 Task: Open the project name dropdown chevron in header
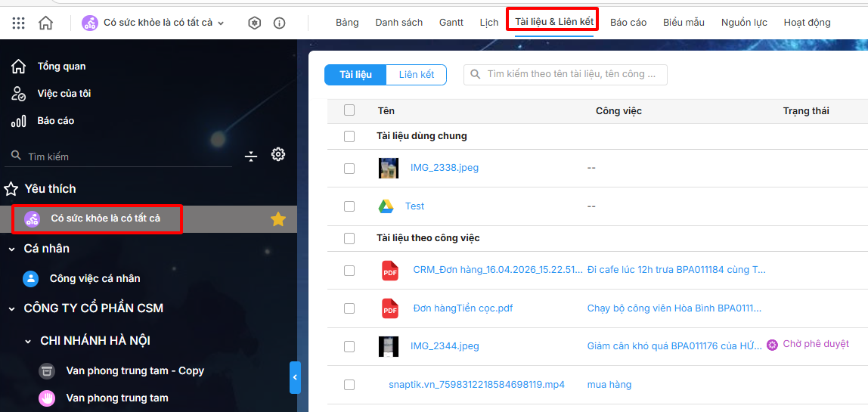[221, 23]
